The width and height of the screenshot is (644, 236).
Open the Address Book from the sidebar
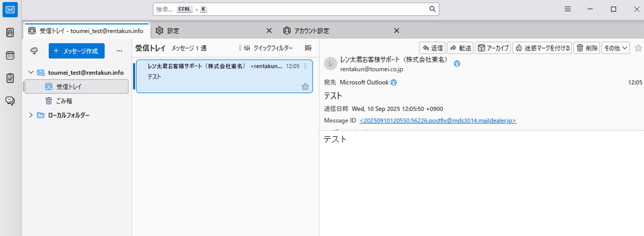[10, 33]
